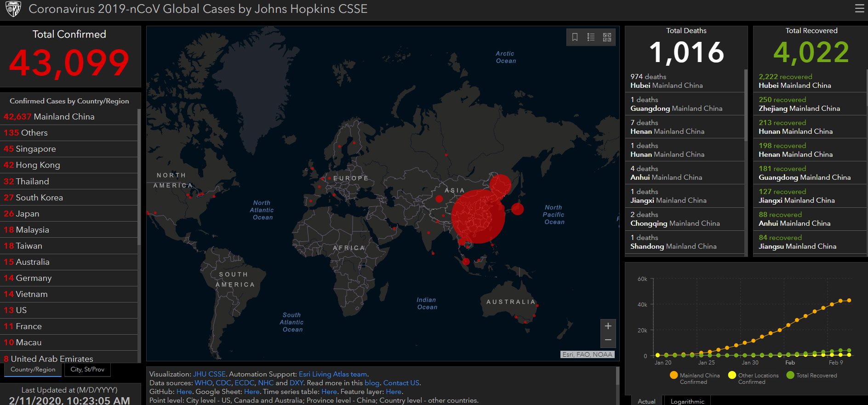Open the JHU CSSE link
The height and width of the screenshot is (405, 868).
pyautogui.click(x=209, y=374)
